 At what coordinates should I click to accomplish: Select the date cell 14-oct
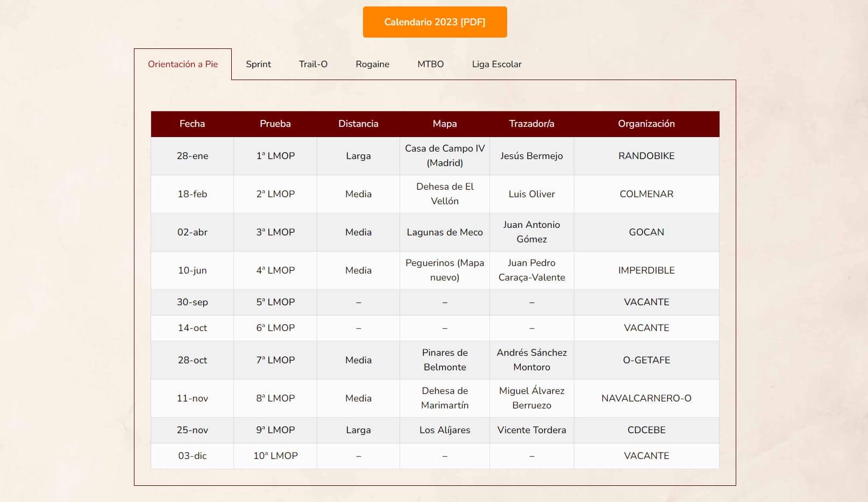click(192, 328)
